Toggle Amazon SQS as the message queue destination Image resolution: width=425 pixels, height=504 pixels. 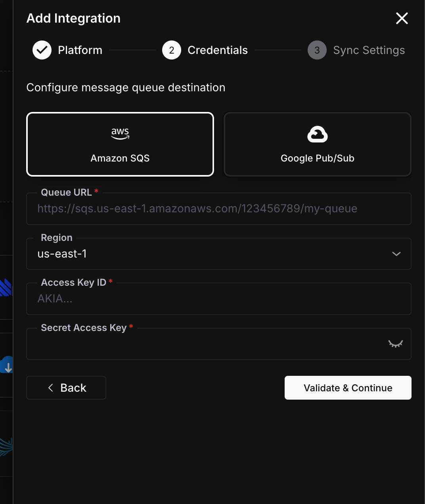coord(120,144)
